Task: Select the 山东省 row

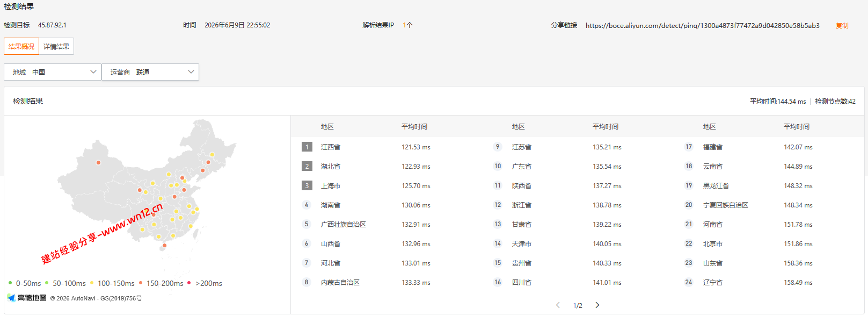Action: [768, 263]
